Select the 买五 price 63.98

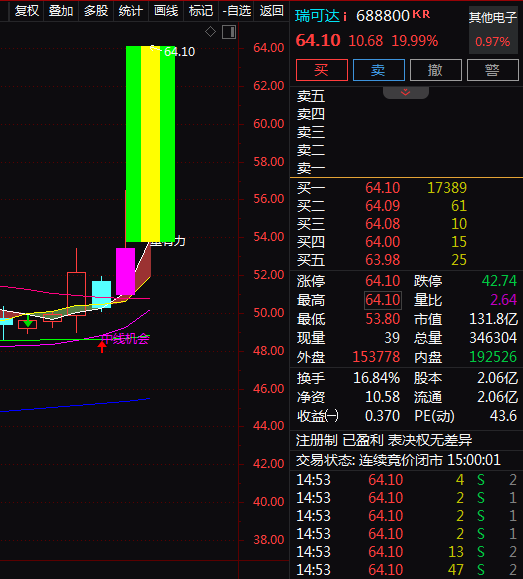click(383, 260)
